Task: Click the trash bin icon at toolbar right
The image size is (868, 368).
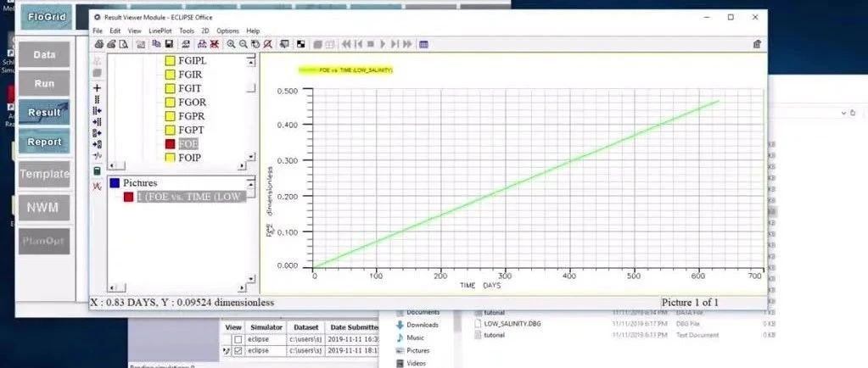Action: click(757, 44)
